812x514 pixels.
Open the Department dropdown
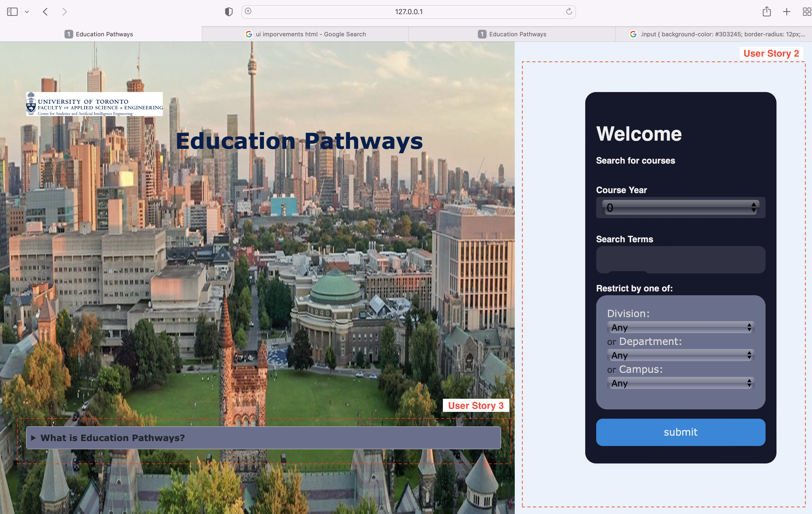680,355
